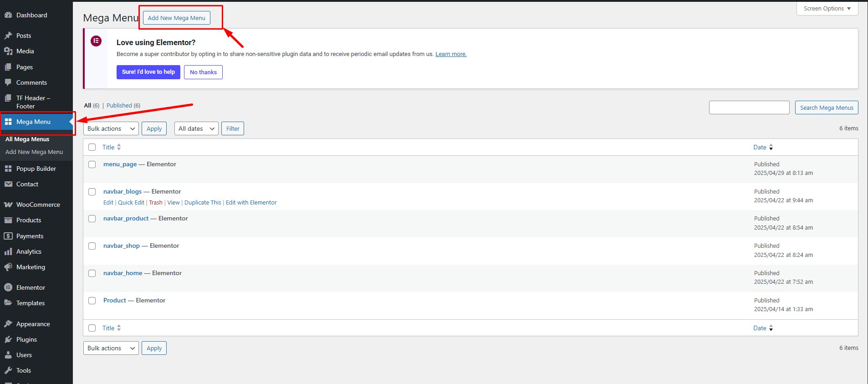The image size is (868, 384).
Task: Click the Payments dollar icon
Action: [x=8, y=236]
